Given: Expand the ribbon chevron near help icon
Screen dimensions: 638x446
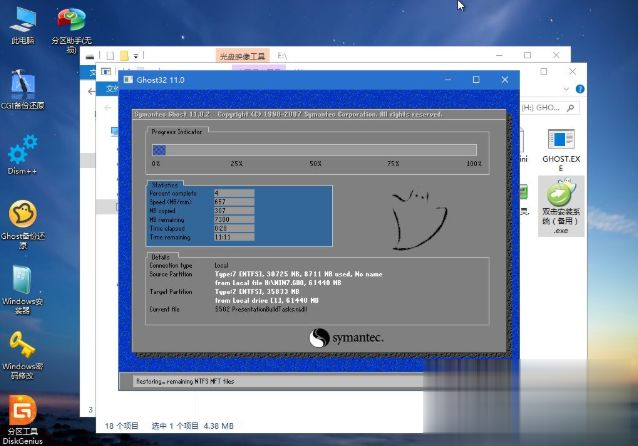Looking at the screenshot, I should click(566, 89).
